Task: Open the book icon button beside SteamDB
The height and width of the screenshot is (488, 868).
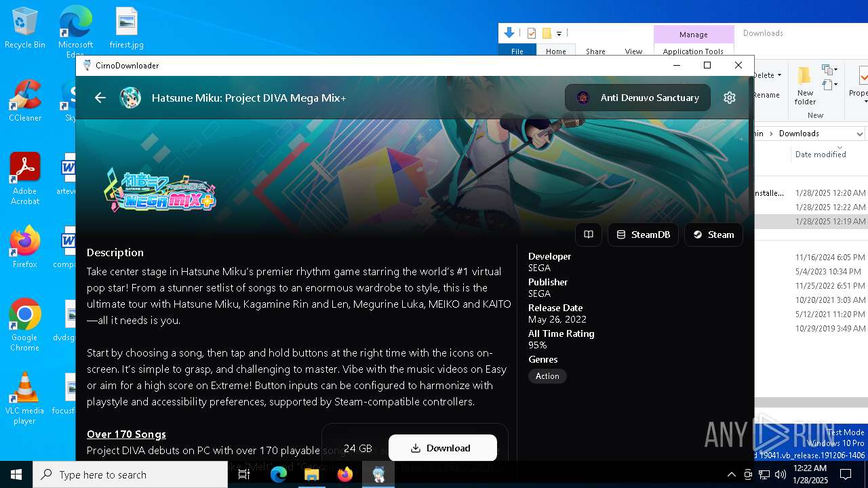Action: [589, 235]
